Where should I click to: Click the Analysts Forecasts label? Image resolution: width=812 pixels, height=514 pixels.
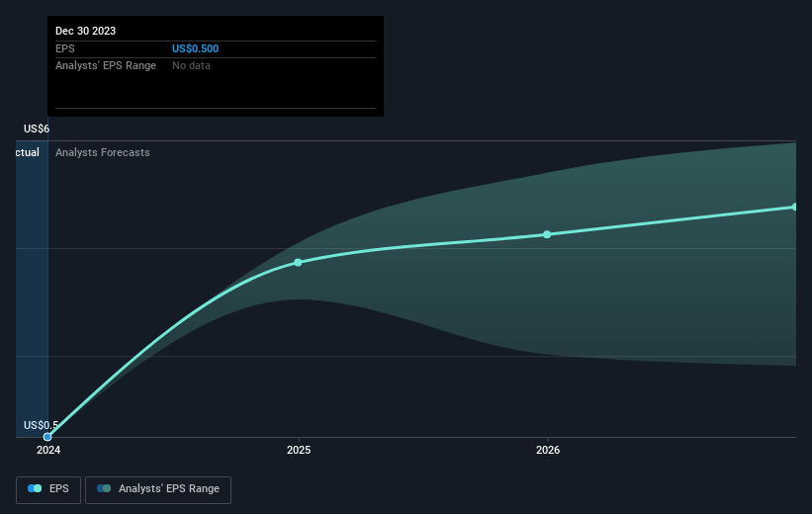(103, 152)
